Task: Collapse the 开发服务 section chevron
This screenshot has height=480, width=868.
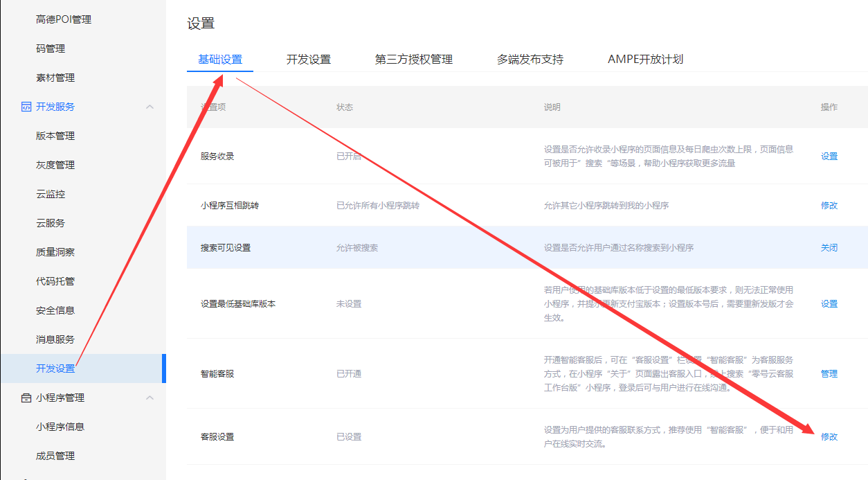Action: click(x=150, y=107)
